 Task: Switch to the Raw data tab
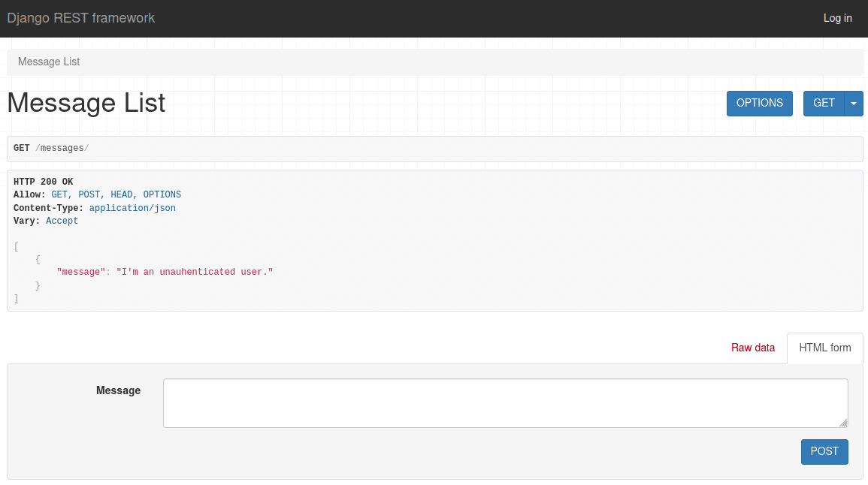coord(753,348)
